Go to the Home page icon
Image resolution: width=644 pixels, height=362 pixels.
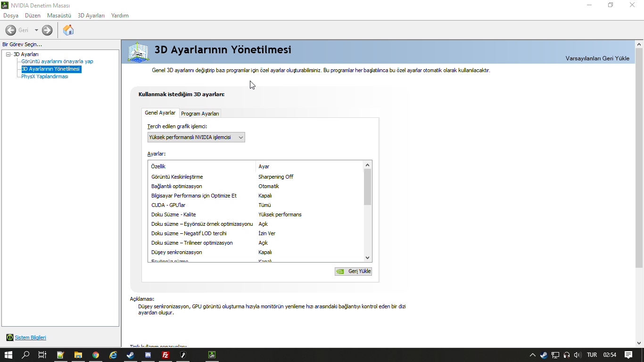(68, 30)
